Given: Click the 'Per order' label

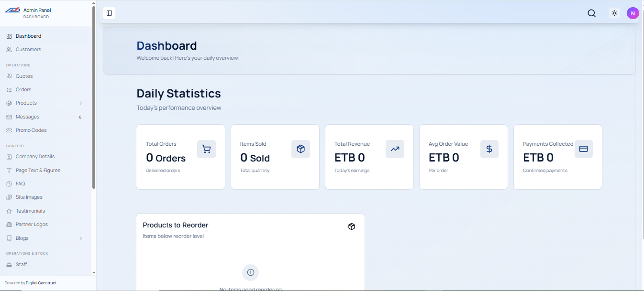Looking at the screenshot, I should click(438, 171).
